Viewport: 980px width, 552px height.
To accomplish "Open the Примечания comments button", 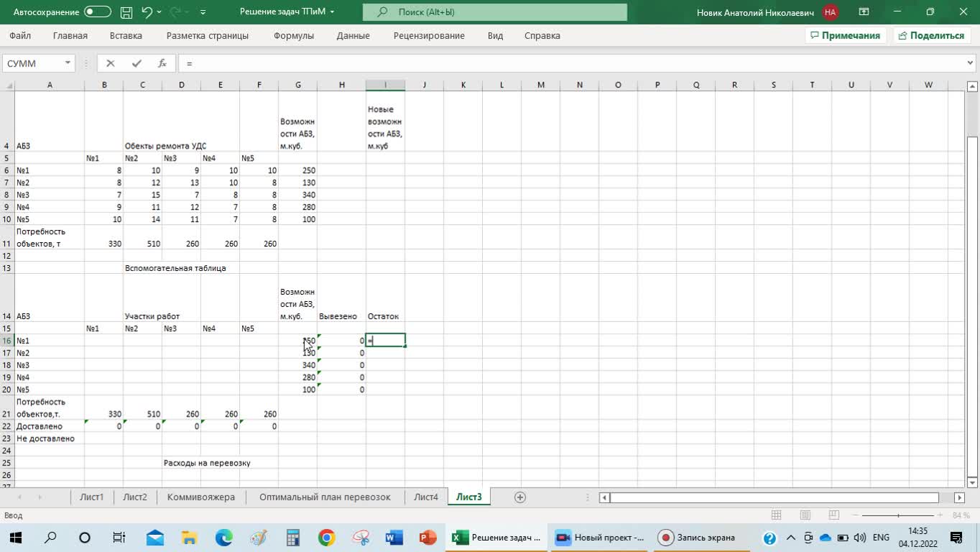I will tap(845, 35).
